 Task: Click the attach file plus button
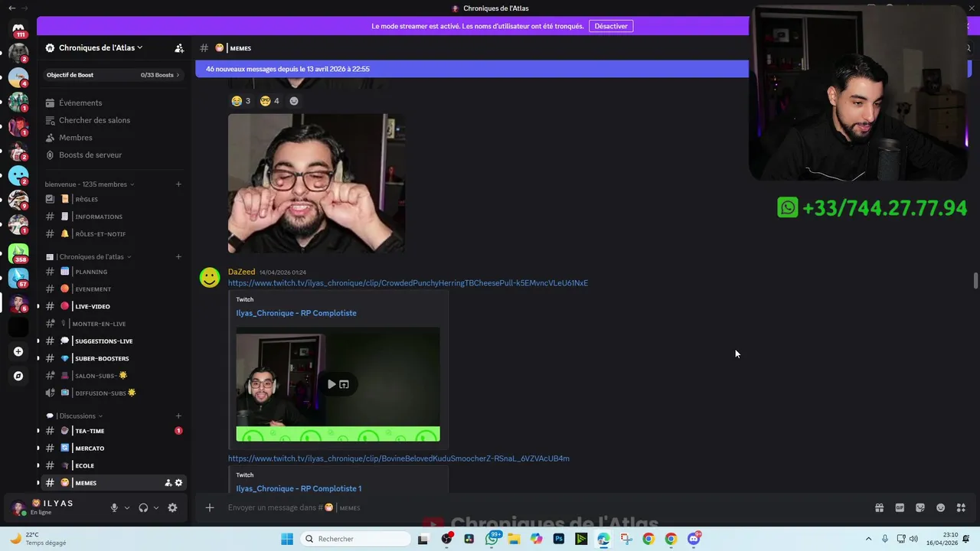point(209,507)
